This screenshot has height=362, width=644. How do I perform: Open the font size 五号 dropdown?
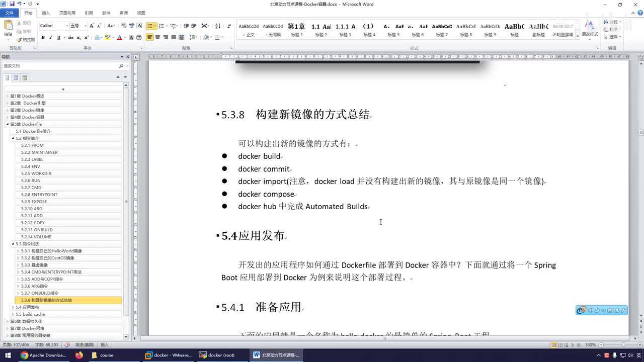point(85,26)
